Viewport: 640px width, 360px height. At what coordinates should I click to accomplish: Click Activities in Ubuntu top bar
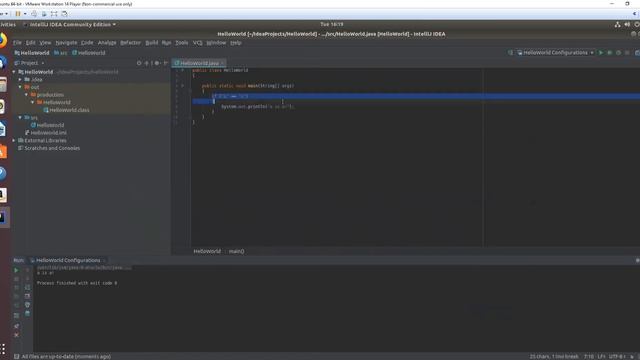pos(8,24)
